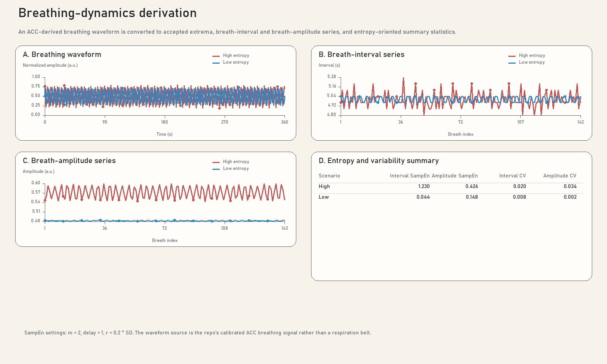Click the red breath-amplitude series line in panel C
The width and height of the screenshot is (607, 364).
(x=165, y=192)
